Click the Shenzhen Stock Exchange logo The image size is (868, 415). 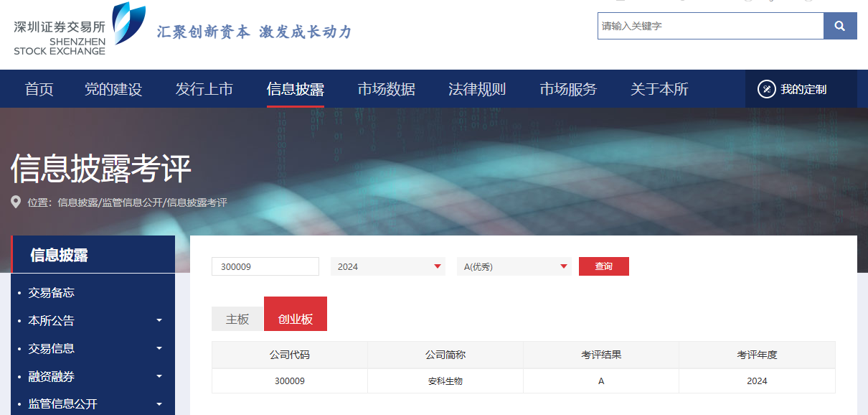pos(79,30)
